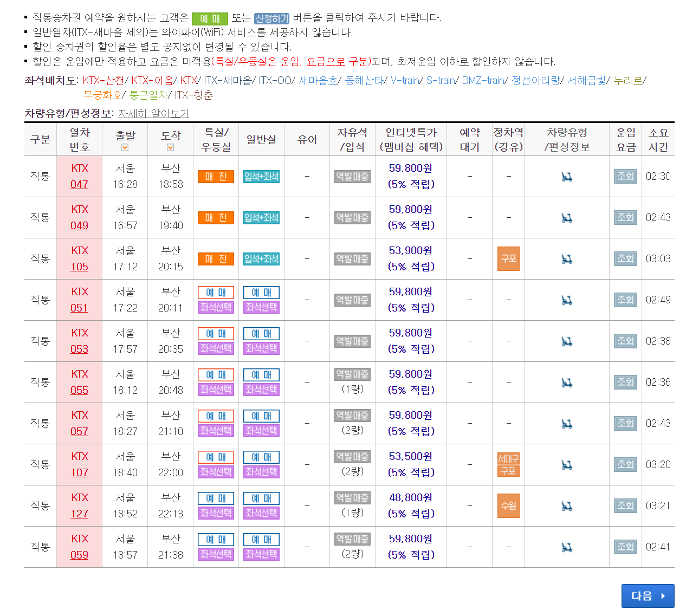Screen dimensions: 699x616
Task: Click 예매 in the 특실 column for KTX 051
Action: pos(216,292)
